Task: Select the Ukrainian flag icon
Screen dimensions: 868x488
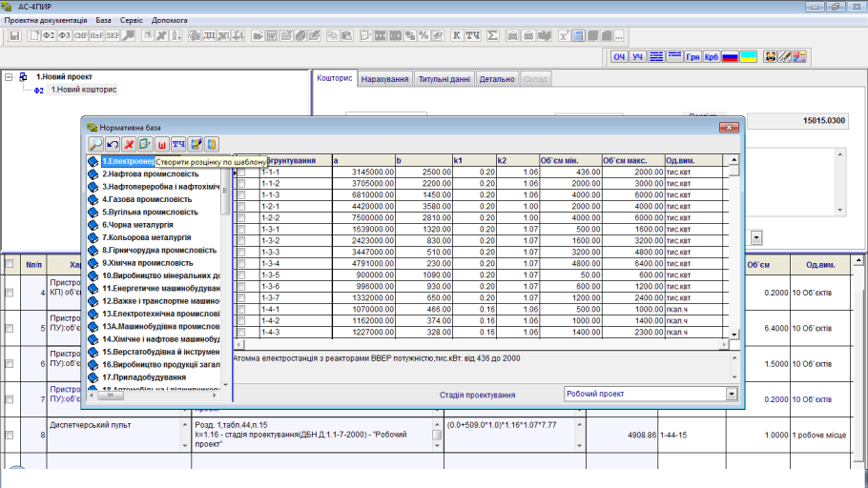Action: 750,57
